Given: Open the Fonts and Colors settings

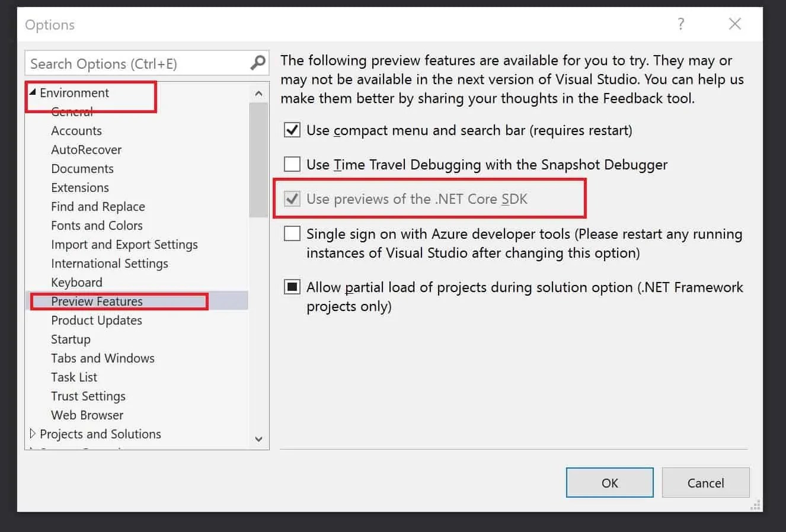Looking at the screenshot, I should point(97,225).
